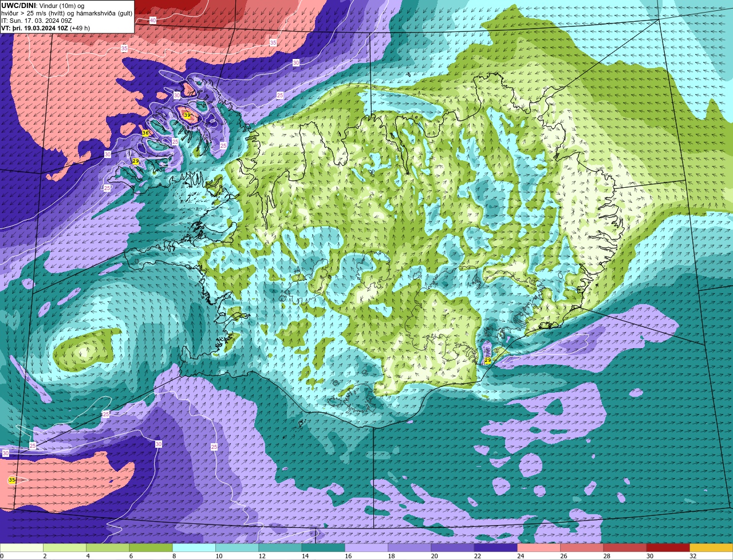
Task: Pick the color scale swatch between 4 and 6
Action: point(108,547)
